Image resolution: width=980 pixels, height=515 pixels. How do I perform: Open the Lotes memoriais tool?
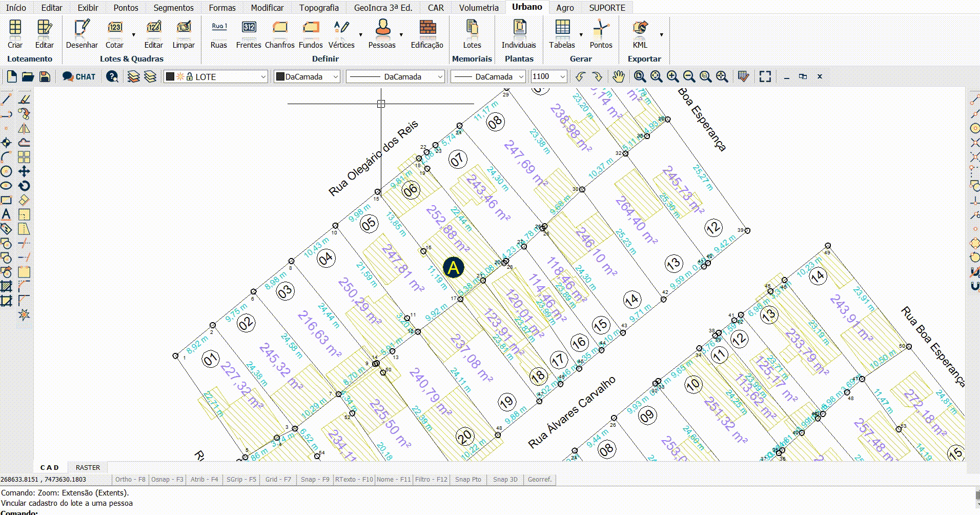[472, 28]
